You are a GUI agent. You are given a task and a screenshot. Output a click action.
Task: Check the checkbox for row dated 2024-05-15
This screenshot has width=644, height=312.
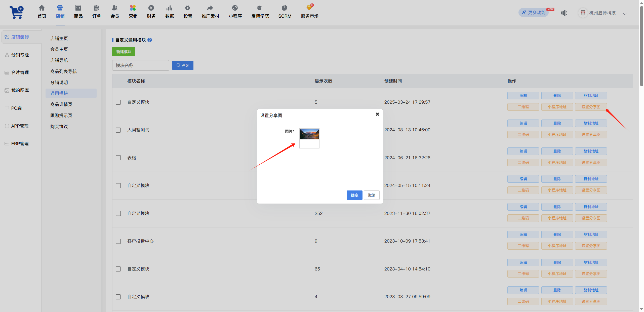[x=118, y=186]
